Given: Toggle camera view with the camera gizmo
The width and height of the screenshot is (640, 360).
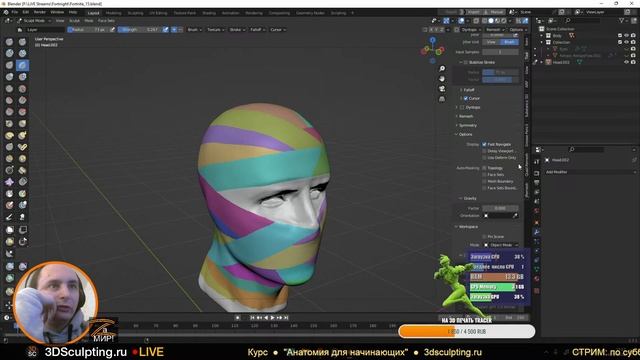Looking at the screenshot, I should 442,89.
